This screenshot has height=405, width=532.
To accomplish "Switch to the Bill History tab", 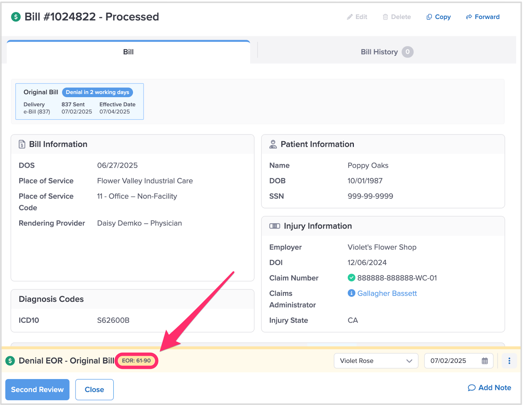I will tap(386, 52).
